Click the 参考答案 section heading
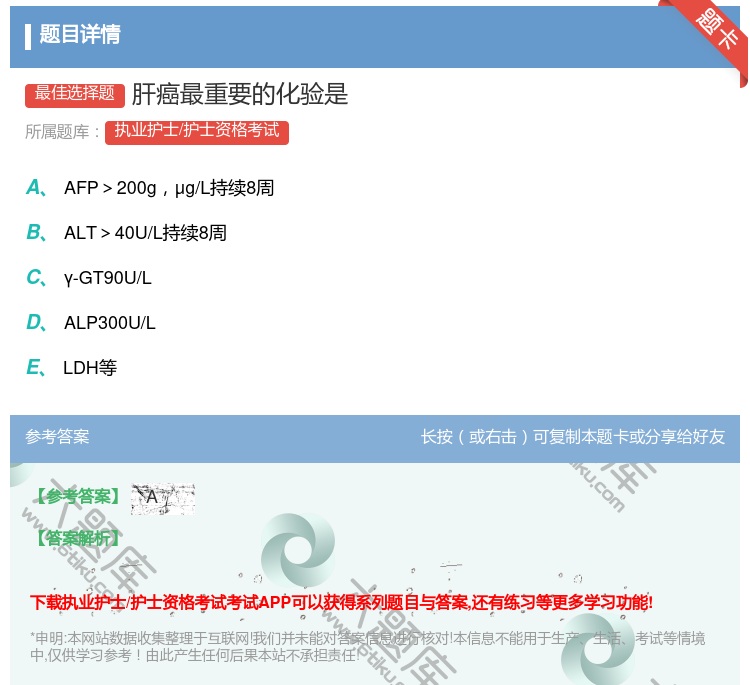The height and width of the screenshot is (685, 750). 57,436
